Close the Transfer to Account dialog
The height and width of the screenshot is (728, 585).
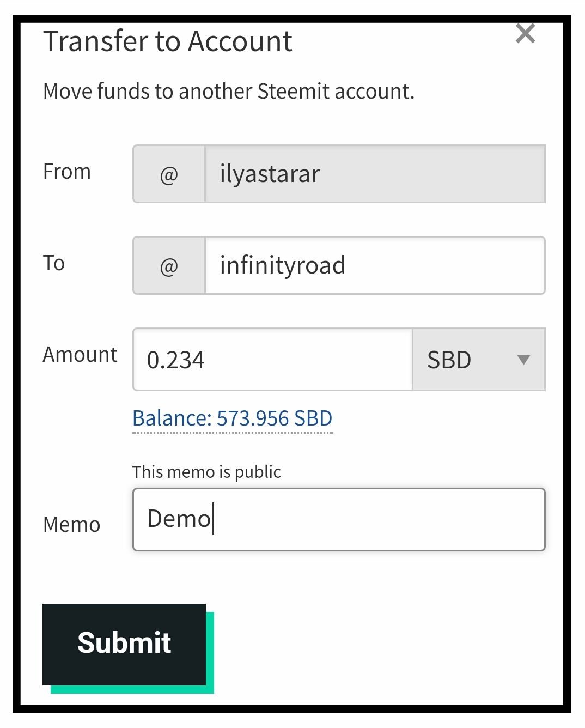525,34
